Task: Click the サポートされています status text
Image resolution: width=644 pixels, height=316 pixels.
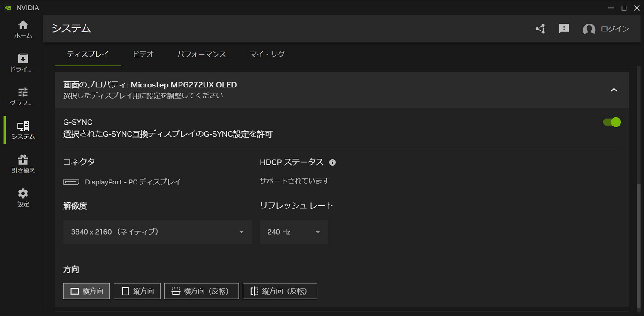Action: (x=294, y=181)
